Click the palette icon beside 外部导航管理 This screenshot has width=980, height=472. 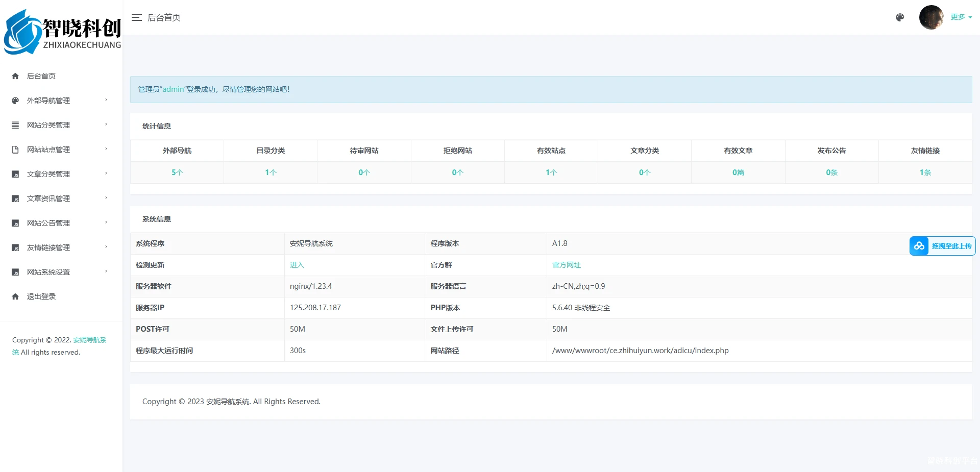click(x=15, y=101)
